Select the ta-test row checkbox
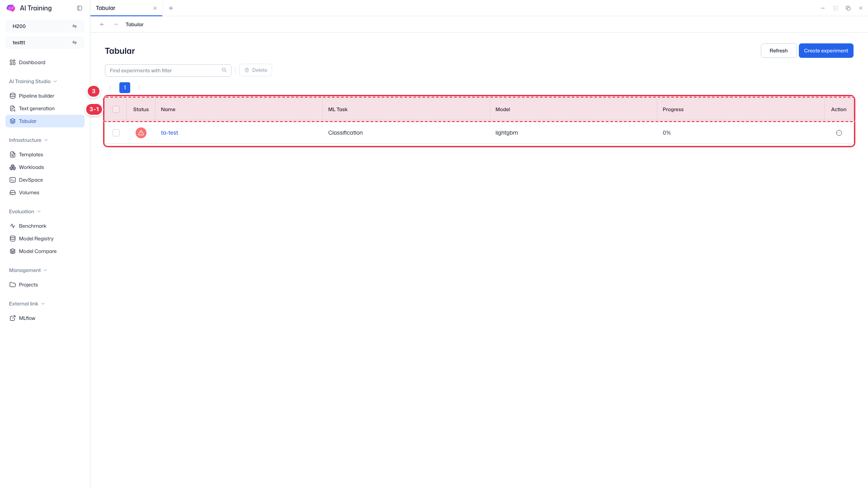This screenshot has height=488, width=868. [x=116, y=133]
